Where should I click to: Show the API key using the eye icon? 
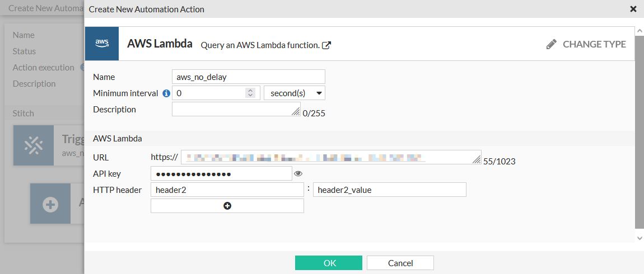[298, 174]
